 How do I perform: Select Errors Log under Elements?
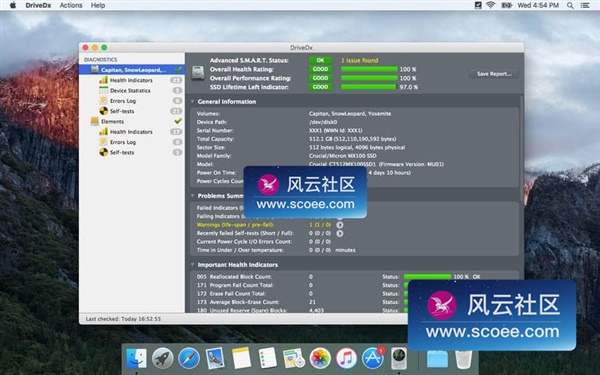[x=123, y=142]
